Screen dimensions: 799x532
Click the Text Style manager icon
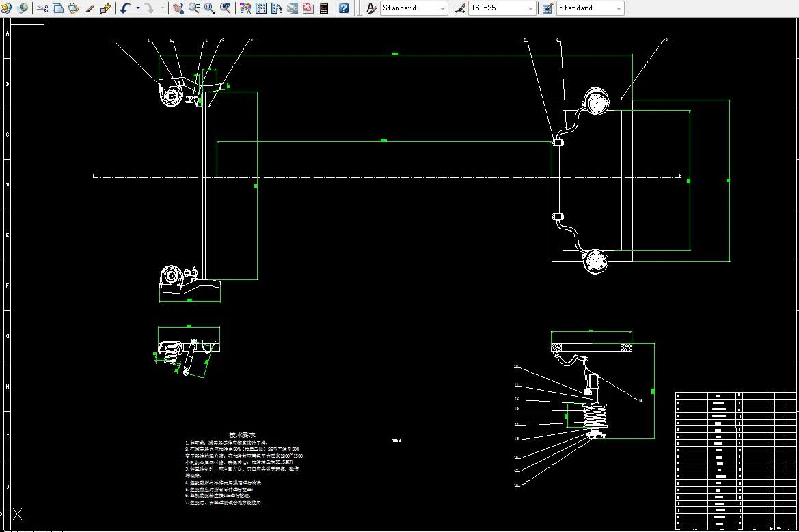point(371,8)
